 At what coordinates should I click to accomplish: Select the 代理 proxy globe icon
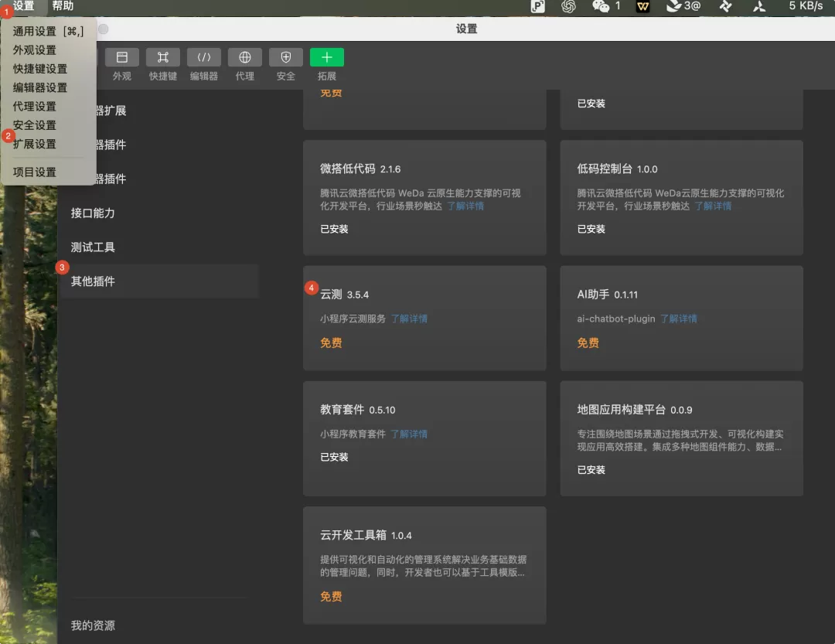click(245, 57)
